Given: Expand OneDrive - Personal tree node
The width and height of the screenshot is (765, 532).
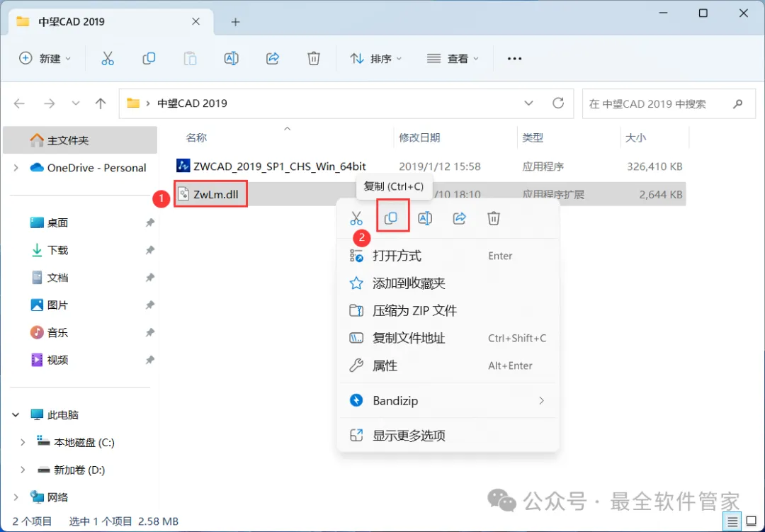Looking at the screenshot, I should pyautogui.click(x=16, y=168).
